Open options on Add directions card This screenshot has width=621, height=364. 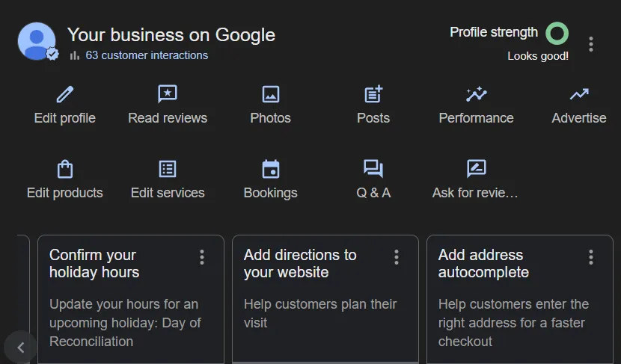pos(397,257)
